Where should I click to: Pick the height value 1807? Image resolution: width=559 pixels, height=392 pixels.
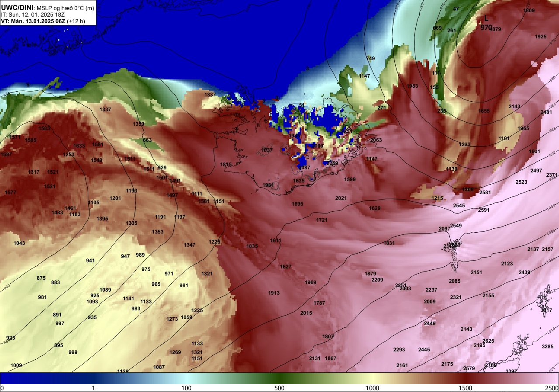point(328,337)
